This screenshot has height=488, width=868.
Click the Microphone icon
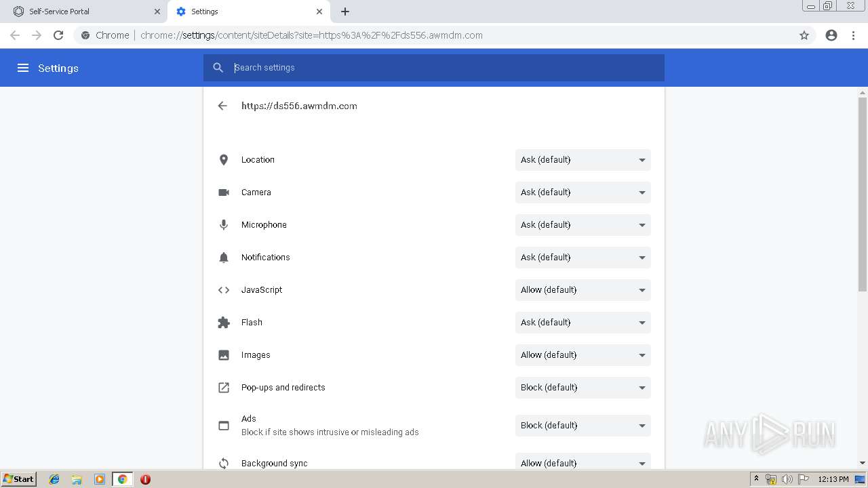point(224,225)
